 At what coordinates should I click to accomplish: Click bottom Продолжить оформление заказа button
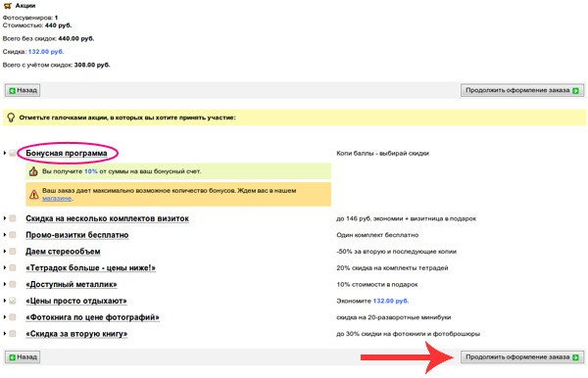[x=522, y=357]
